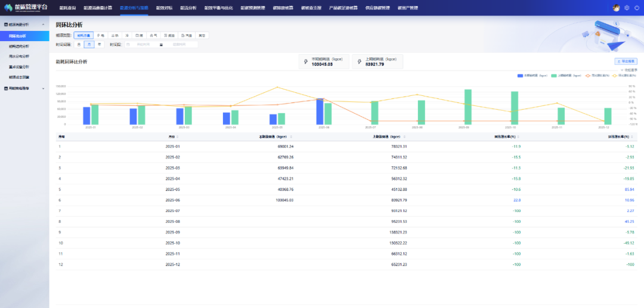644x308 pixels.
Task: Click the 上期能耗值 lightning bolt icon
Action: (x=360, y=61)
